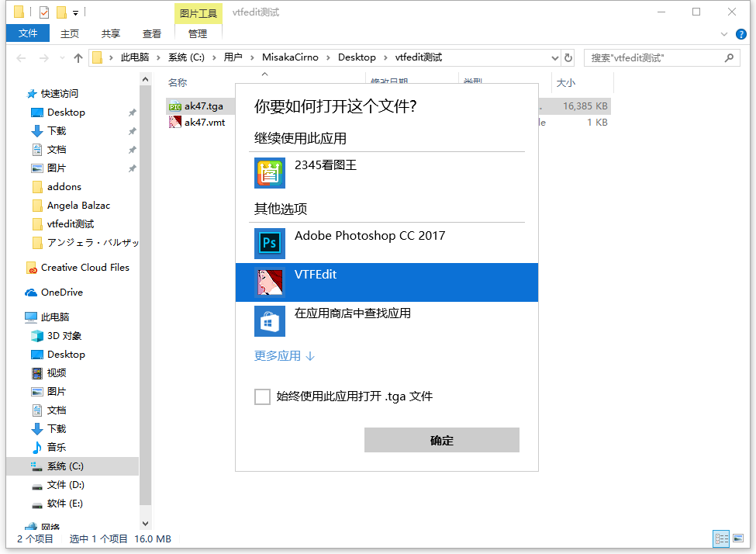Open Explorer help question mark icon
The height and width of the screenshot is (554, 756).
pos(740,34)
